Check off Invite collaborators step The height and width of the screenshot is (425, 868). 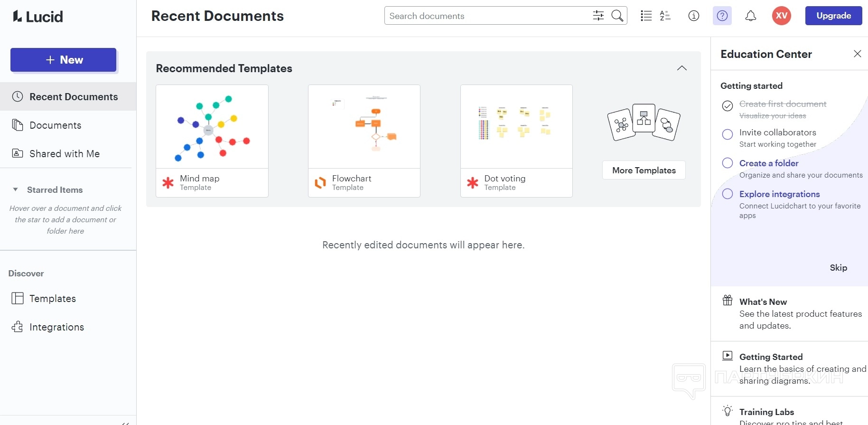(728, 134)
